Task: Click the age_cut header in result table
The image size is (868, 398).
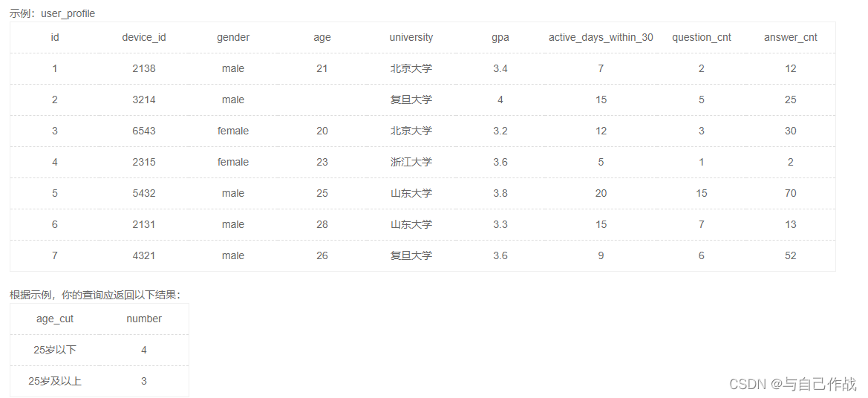Action: tap(55, 319)
